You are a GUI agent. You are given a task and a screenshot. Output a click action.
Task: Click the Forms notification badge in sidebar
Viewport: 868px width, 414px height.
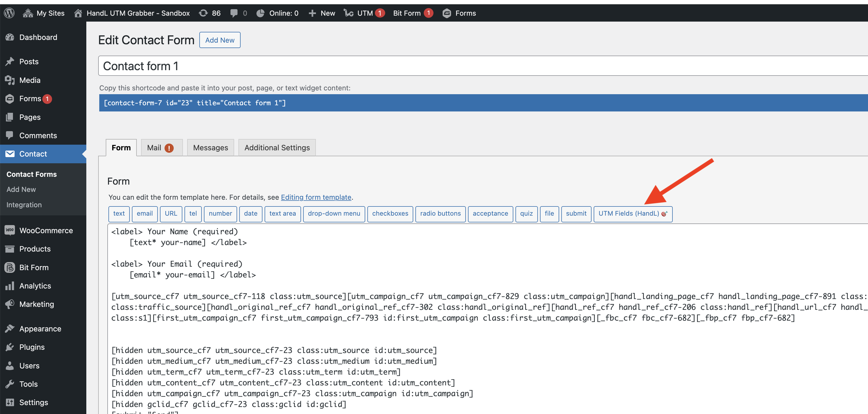point(47,99)
